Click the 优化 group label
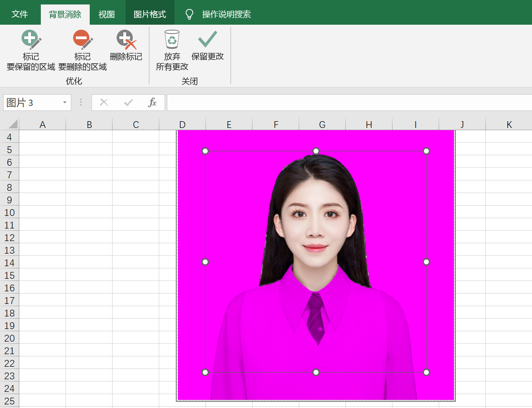Viewport: 532px width, 408px height. tap(74, 81)
